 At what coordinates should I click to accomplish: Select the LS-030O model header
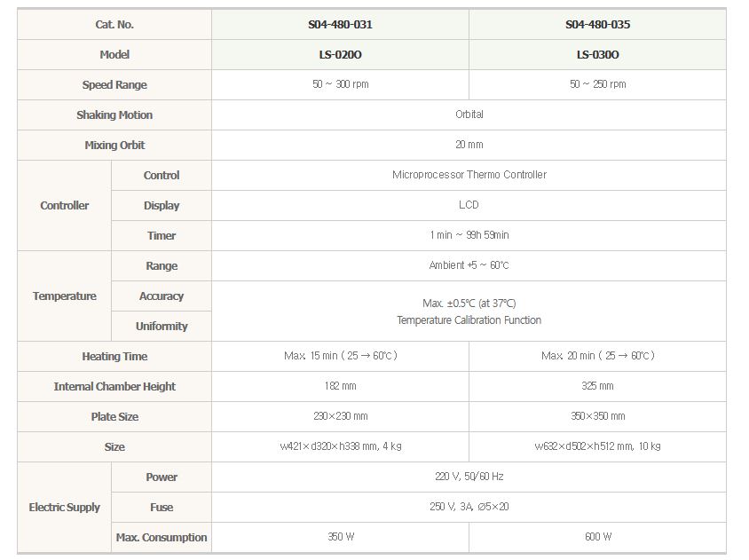597,55
